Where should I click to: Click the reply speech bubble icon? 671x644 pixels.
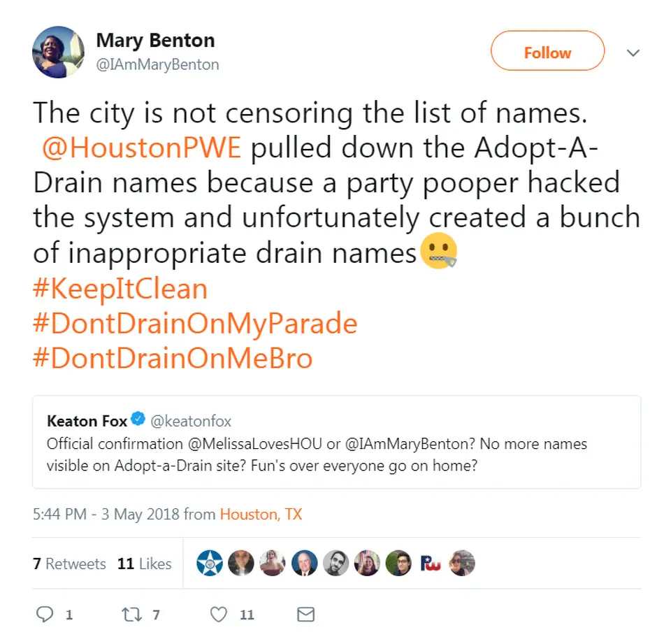(x=45, y=615)
